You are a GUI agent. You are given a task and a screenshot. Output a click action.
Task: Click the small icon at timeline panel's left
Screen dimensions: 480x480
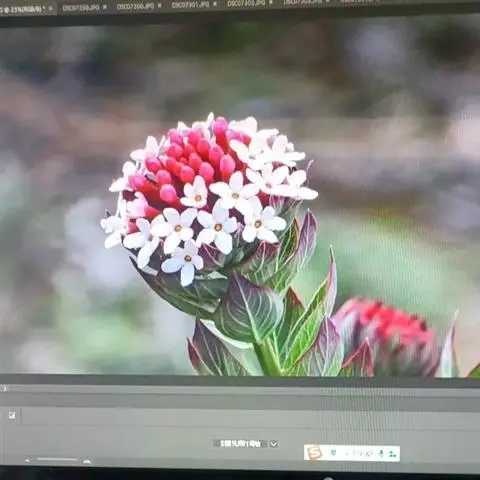tap(12, 415)
